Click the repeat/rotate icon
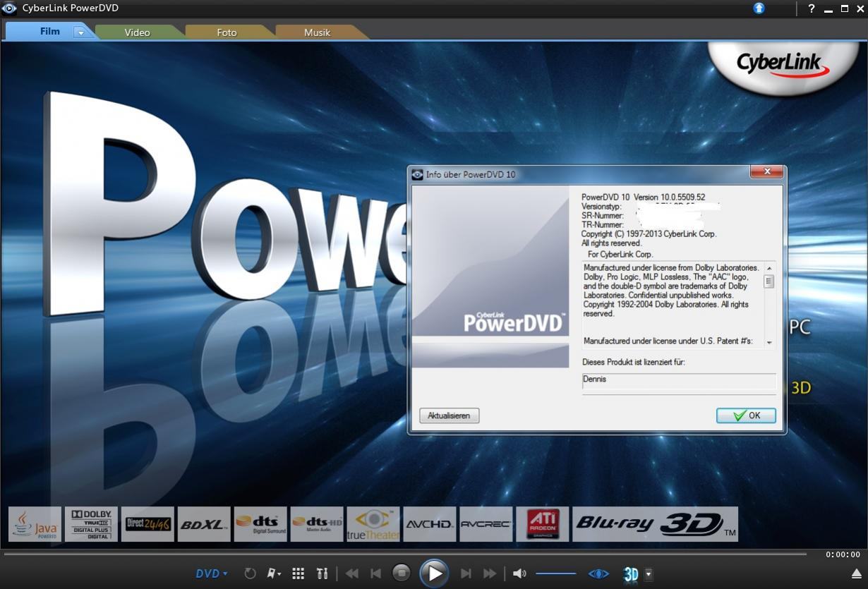This screenshot has height=589, width=868. (x=250, y=573)
